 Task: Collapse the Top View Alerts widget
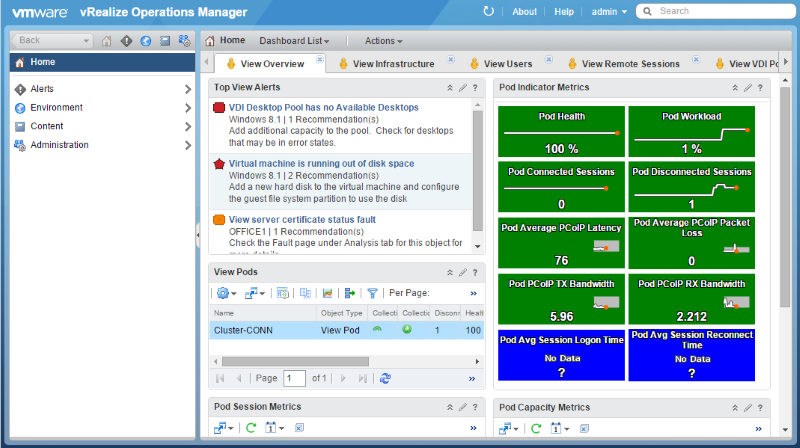tap(449, 88)
